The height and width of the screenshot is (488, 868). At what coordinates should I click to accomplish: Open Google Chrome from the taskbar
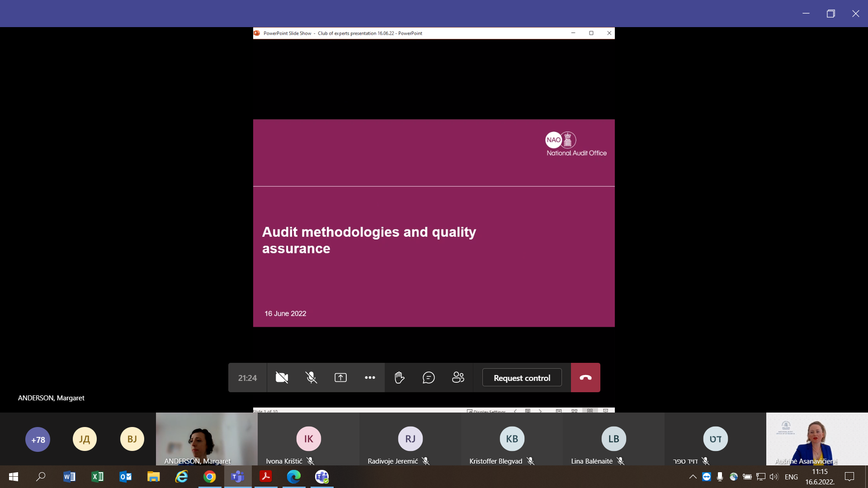[x=209, y=477]
